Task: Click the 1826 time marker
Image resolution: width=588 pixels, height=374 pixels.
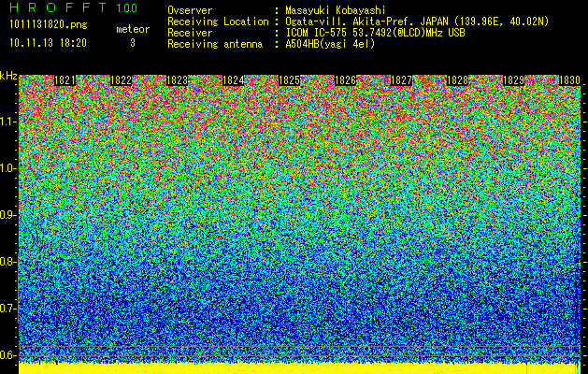Action: [345, 80]
